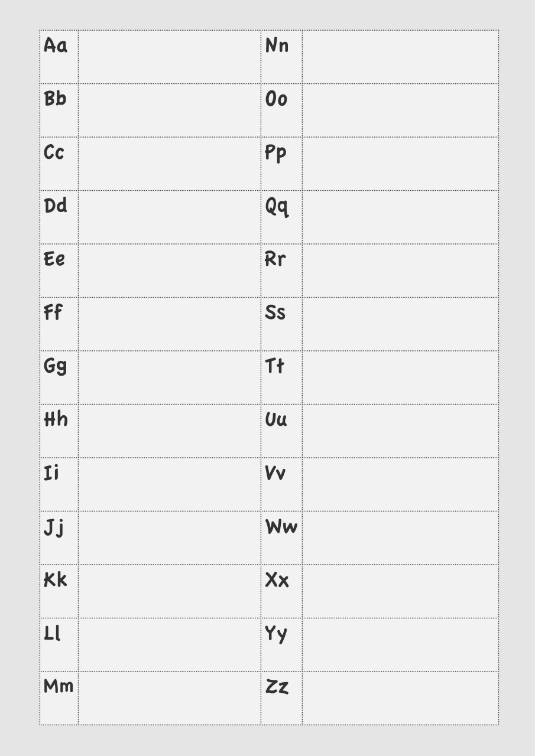Screen dimensions: 535x756
Task: Select the Bb letter label
Action: tap(56, 99)
